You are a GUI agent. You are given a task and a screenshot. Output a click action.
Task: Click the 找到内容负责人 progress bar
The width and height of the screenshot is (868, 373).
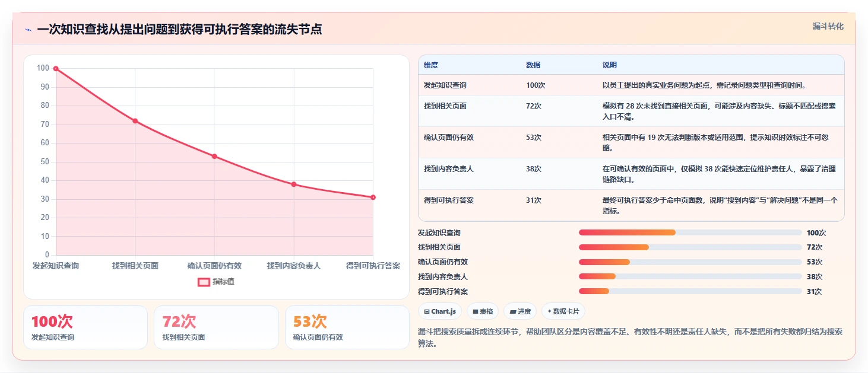tap(690, 276)
